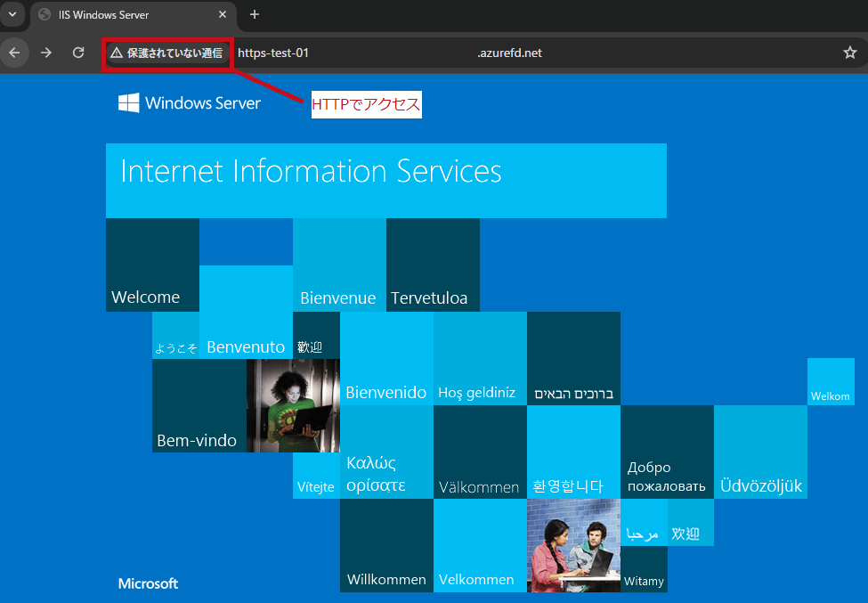The image size is (868, 603).
Task: Click the Üdvözöljük tile
Action: click(x=760, y=452)
